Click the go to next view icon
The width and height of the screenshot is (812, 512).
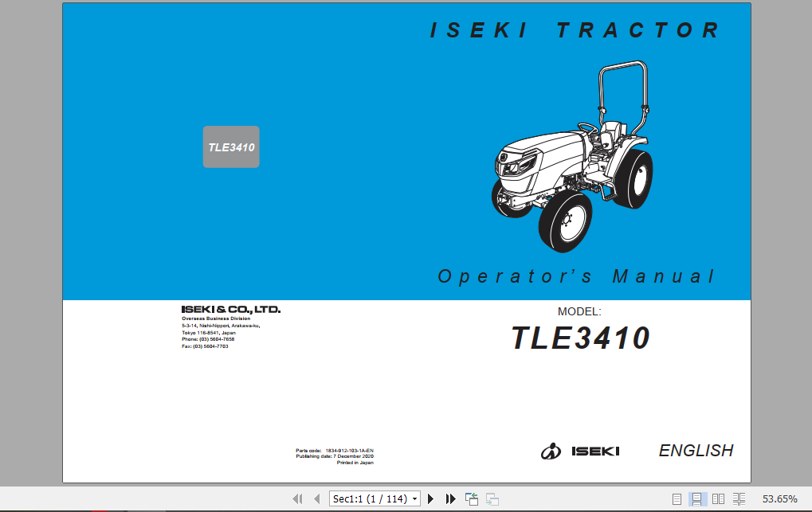click(x=492, y=498)
